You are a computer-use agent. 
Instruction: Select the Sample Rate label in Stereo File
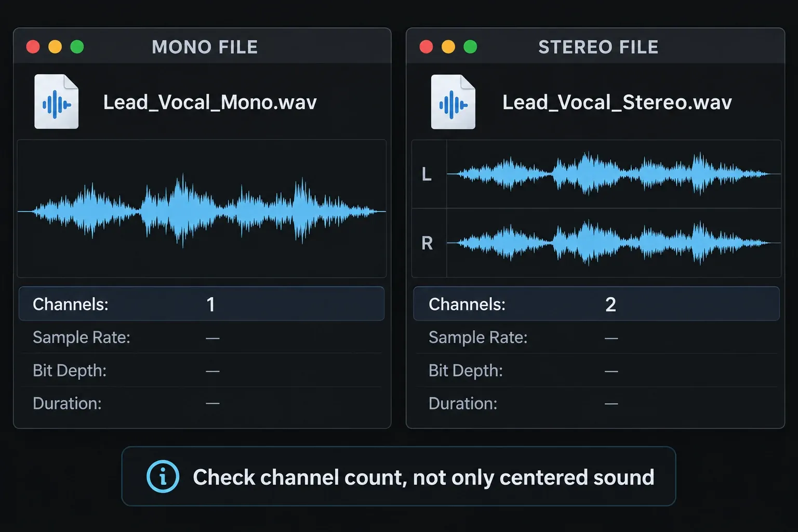tap(478, 338)
